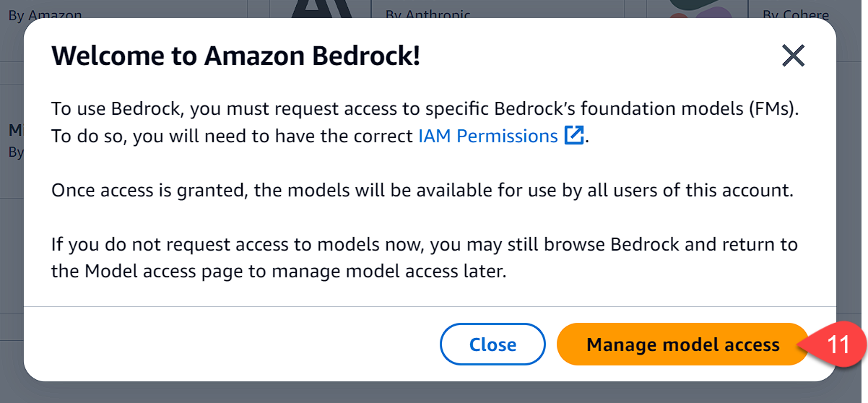Click the dimmed 'By Amazon' provider label

(x=45, y=14)
